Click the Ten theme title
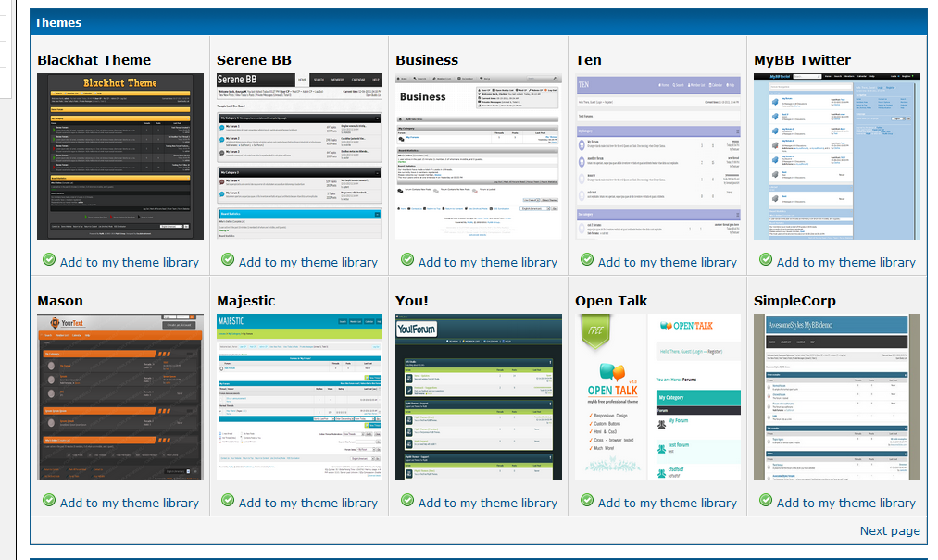 click(x=588, y=60)
